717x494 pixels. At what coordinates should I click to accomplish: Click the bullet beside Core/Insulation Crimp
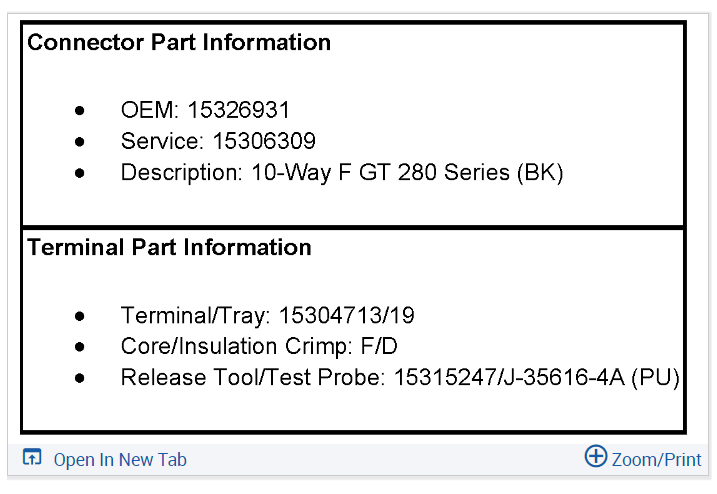pos(80,347)
